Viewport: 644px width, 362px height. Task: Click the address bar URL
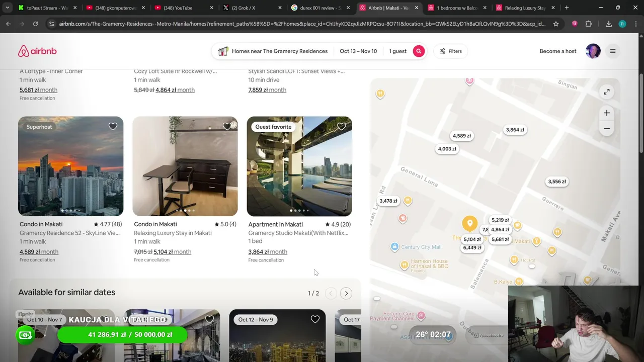pyautogui.click(x=302, y=24)
